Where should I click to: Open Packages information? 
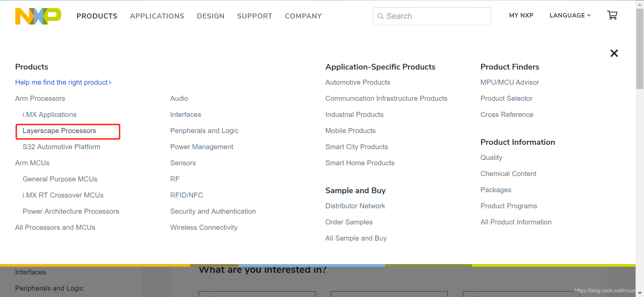point(496,190)
